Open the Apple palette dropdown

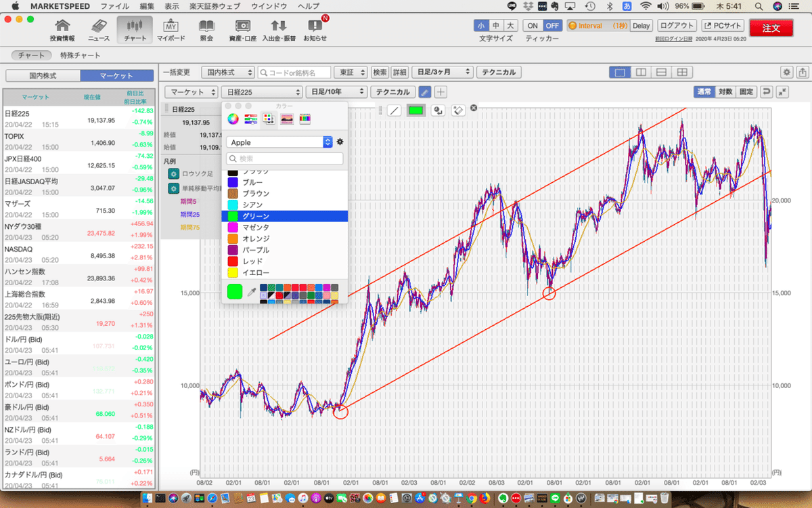[279, 142]
